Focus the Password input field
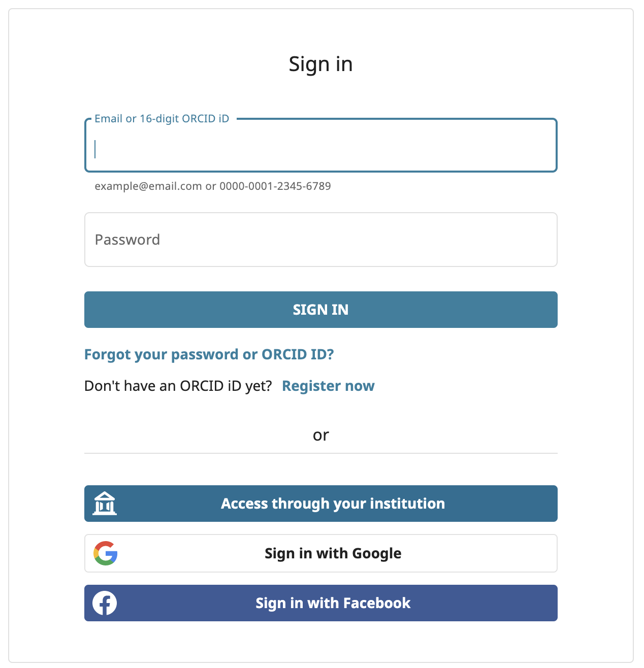This screenshot has height=668, width=644. pyautogui.click(x=321, y=240)
